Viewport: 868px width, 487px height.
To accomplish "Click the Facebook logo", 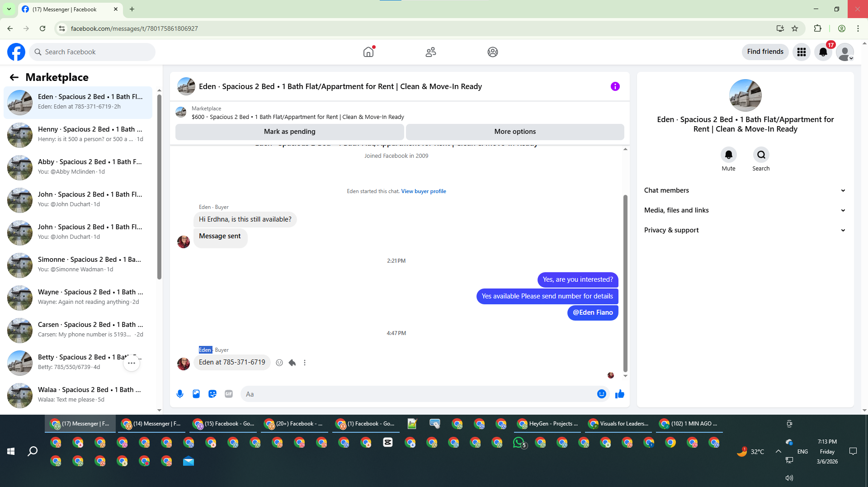I will coord(16,52).
